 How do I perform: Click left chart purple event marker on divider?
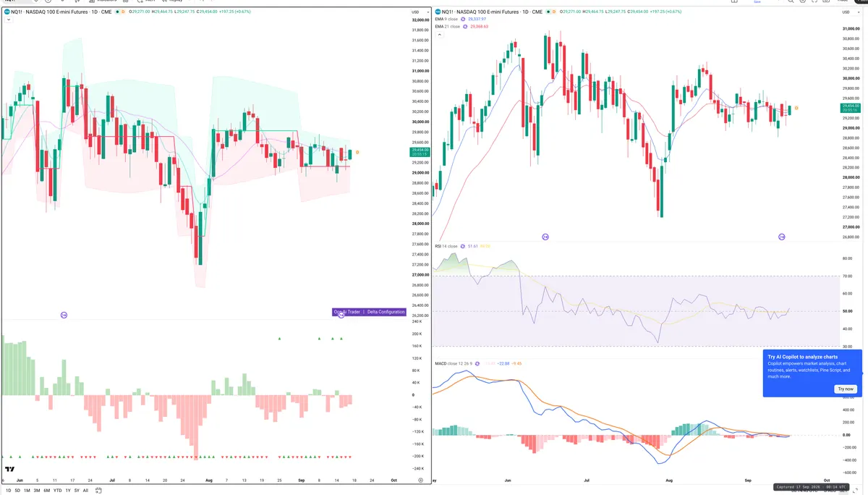point(64,315)
